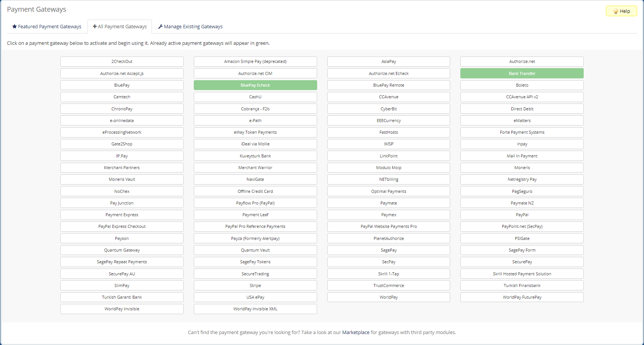This screenshot has width=644, height=345.
Task: Select the Skrill 1-Tap gateway
Action: [x=389, y=274]
